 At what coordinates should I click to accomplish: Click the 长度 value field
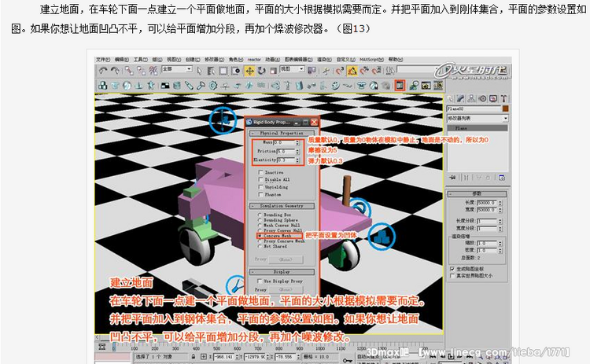pyautogui.click(x=487, y=202)
